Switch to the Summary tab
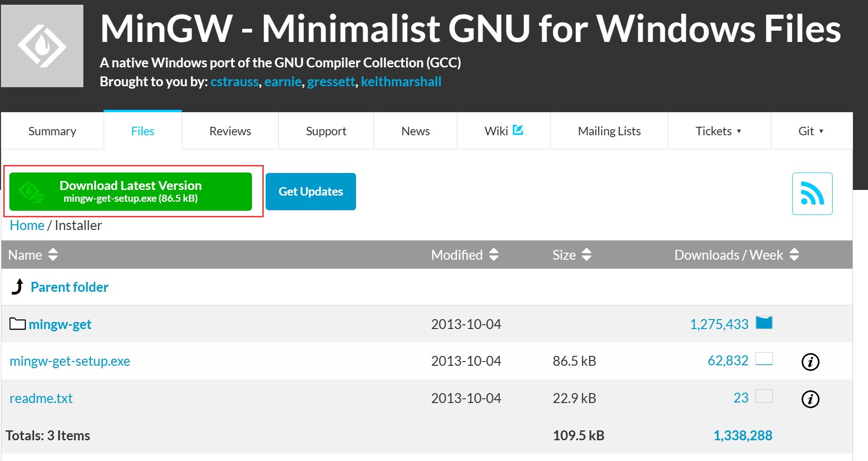868x461 pixels. click(52, 131)
